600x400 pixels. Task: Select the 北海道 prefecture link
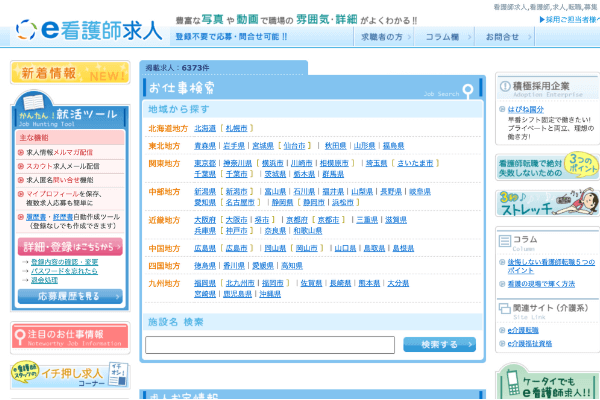(x=205, y=129)
